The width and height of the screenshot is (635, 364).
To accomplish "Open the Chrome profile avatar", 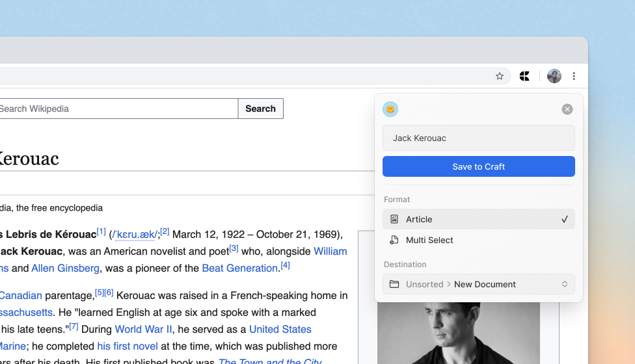I will click(x=554, y=76).
